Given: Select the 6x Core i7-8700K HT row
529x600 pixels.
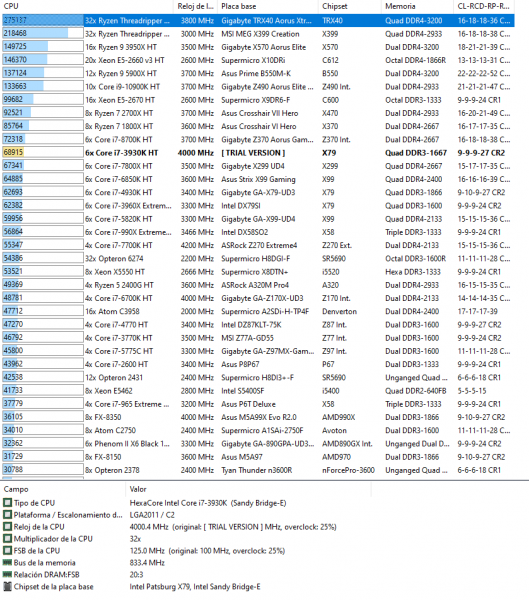Looking at the screenshot, I should tap(258, 139).
